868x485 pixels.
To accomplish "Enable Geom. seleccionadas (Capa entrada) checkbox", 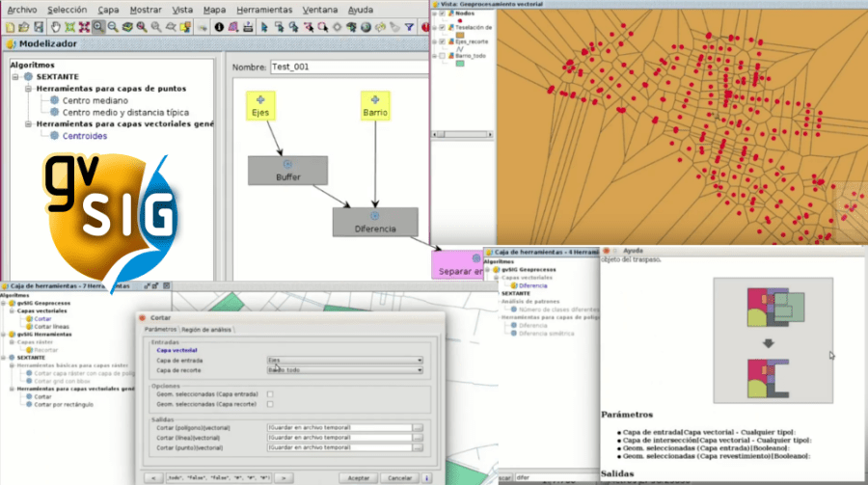I will click(270, 393).
